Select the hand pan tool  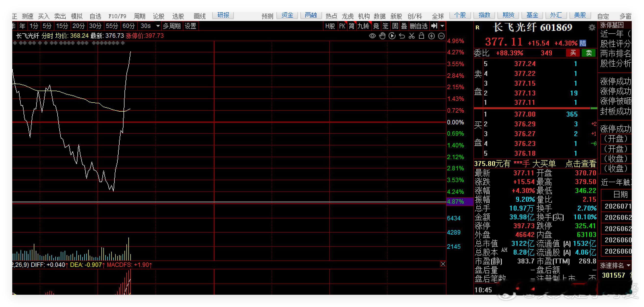(382, 36)
